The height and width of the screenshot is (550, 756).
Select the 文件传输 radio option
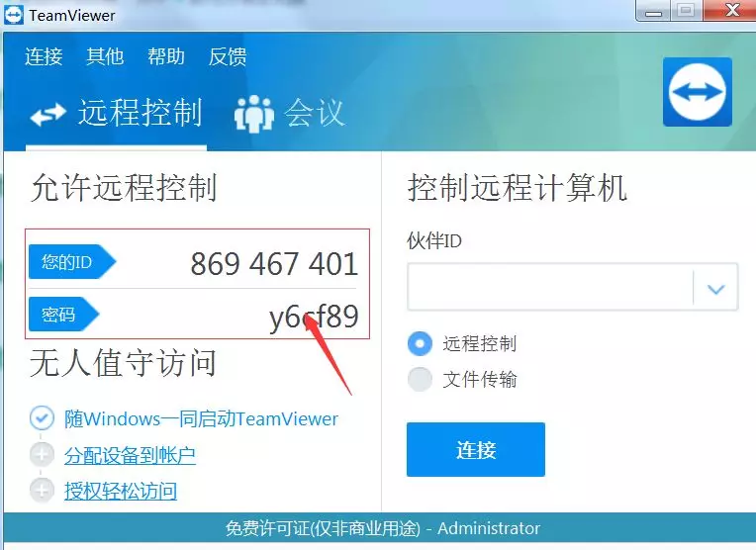pyautogui.click(x=420, y=379)
